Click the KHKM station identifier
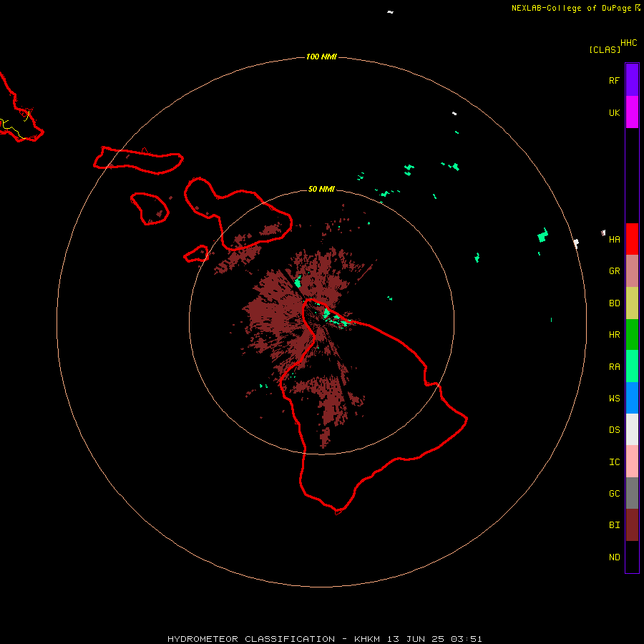Viewport: 644px width, 644px height. tap(367, 639)
